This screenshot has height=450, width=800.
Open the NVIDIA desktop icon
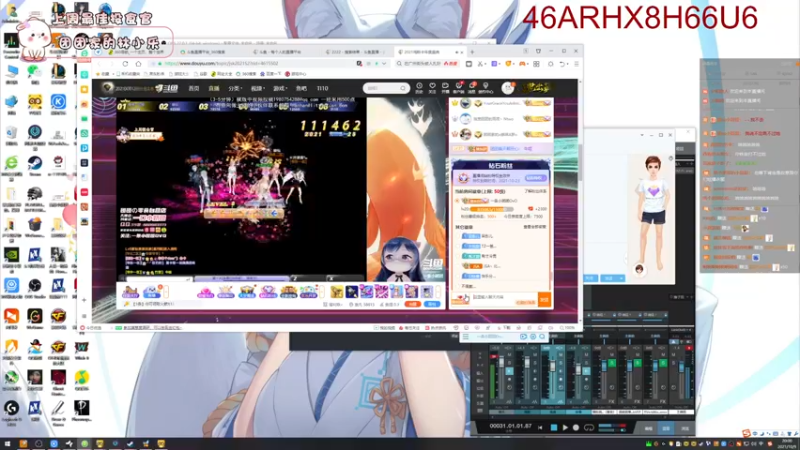pos(11,257)
